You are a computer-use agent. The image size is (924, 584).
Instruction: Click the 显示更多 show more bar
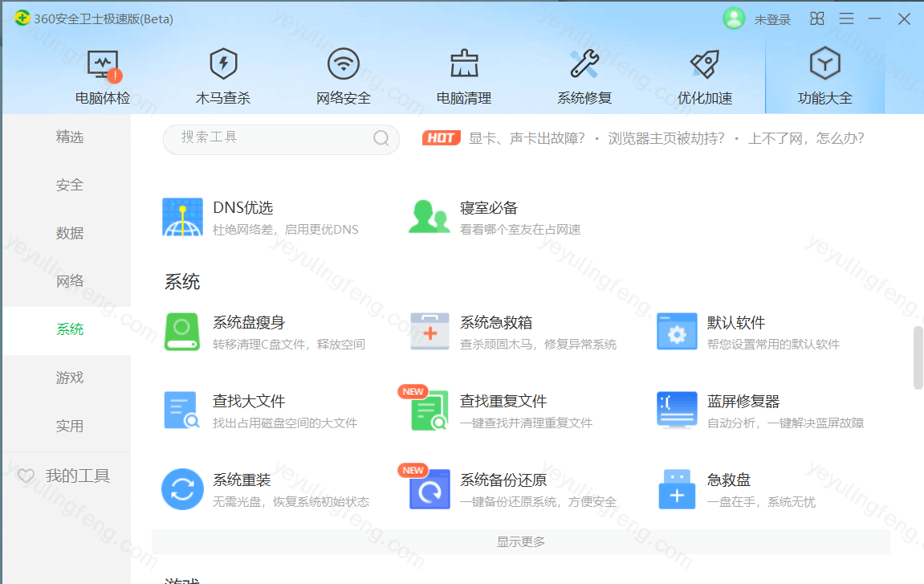(x=520, y=541)
